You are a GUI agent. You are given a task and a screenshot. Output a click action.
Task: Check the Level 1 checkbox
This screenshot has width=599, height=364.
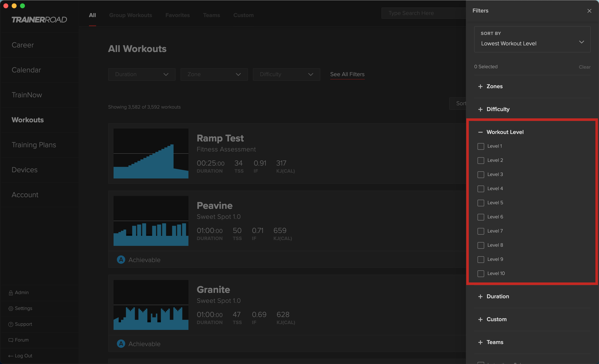(481, 146)
